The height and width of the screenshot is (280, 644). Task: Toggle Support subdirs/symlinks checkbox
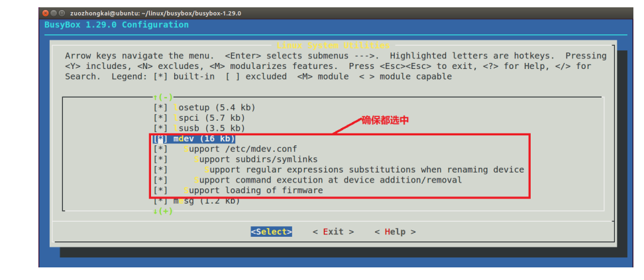pyautogui.click(x=160, y=159)
